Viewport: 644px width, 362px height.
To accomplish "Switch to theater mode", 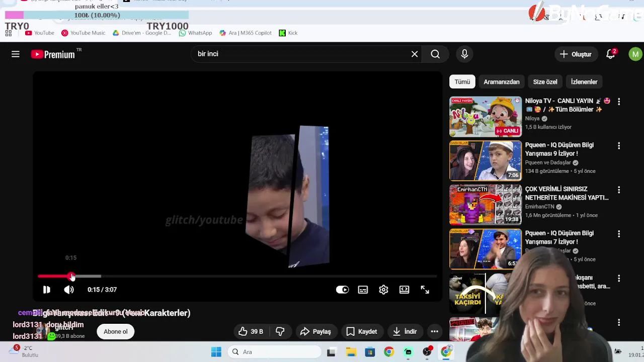I will point(404,290).
